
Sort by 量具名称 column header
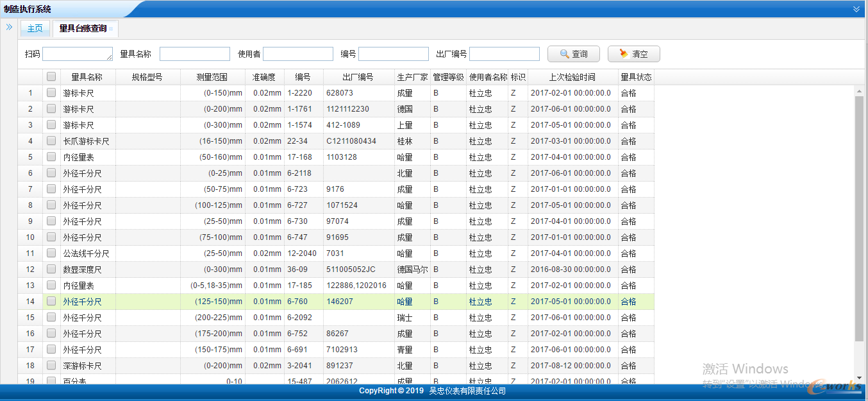point(88,77)
